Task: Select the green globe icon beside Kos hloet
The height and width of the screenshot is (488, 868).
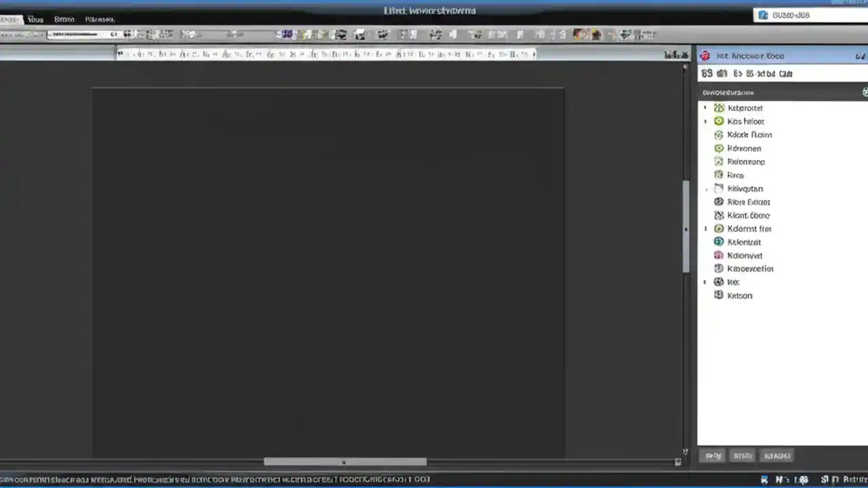Action: pos(719,121)
